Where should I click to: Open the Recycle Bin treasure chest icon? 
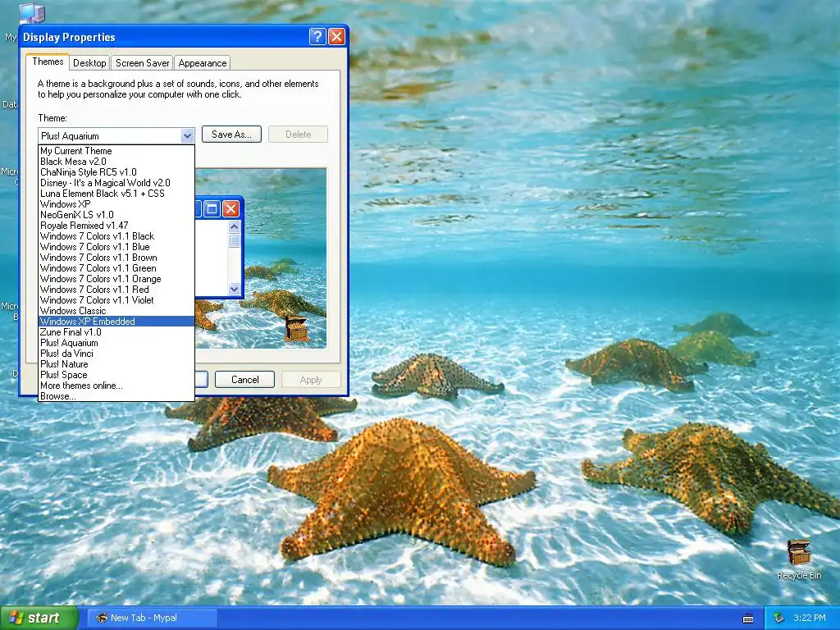point(799,553)
